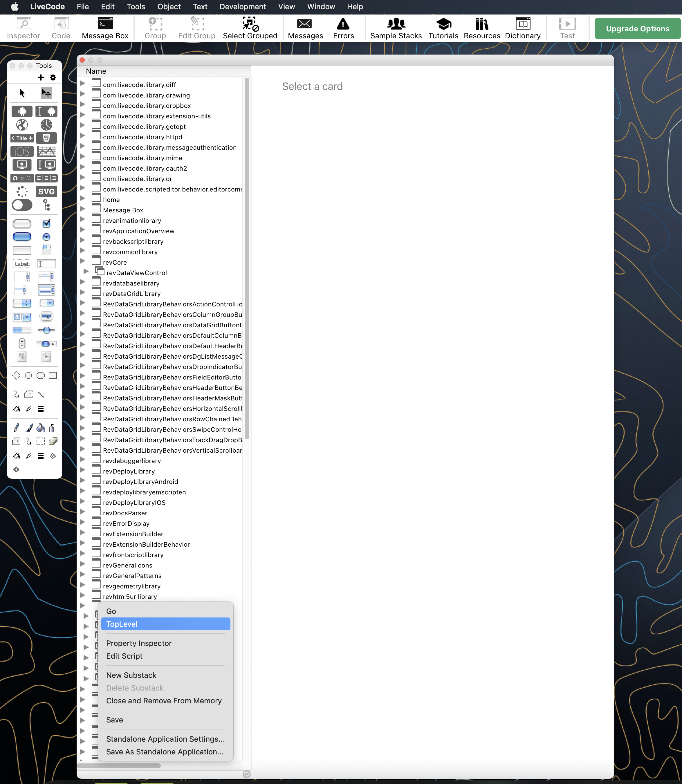The height and width of the screenshot is (784, 682).
Task: Open the Messages toolbar icon
Action: 305,28
